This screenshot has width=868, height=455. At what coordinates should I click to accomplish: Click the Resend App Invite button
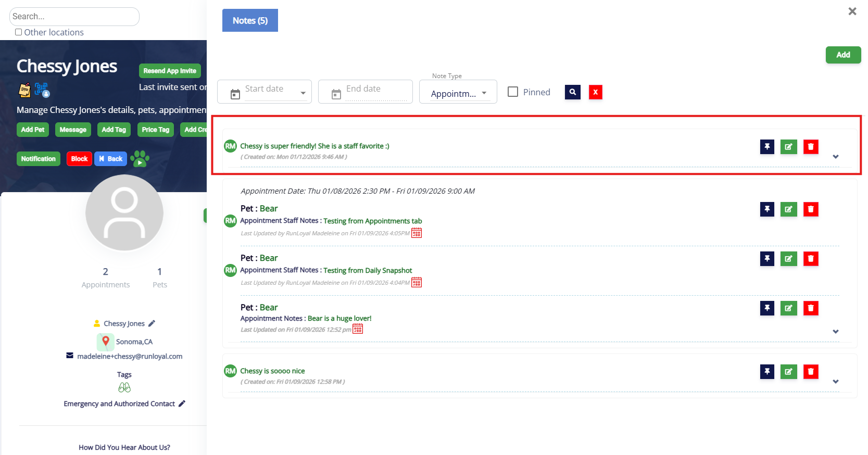click(x=170, y=71)
